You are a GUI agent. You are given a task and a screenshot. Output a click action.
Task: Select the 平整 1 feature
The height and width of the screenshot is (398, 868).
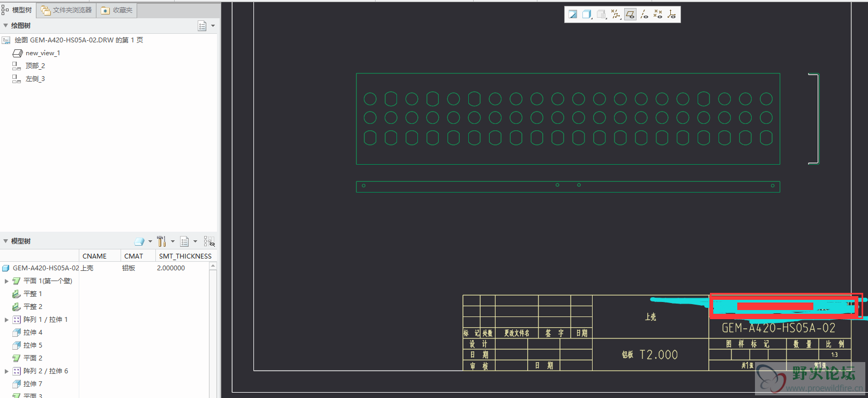pos(27,294)
